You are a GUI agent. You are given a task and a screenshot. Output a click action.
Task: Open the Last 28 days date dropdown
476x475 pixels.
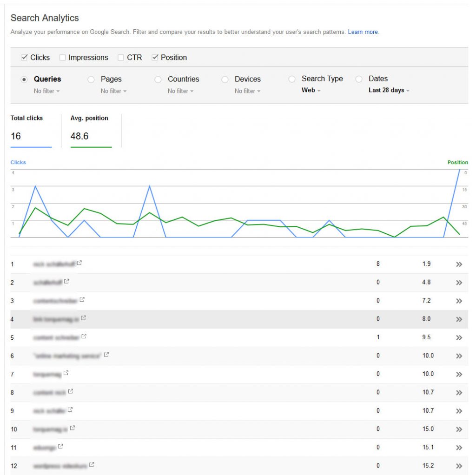coord(389,90)
